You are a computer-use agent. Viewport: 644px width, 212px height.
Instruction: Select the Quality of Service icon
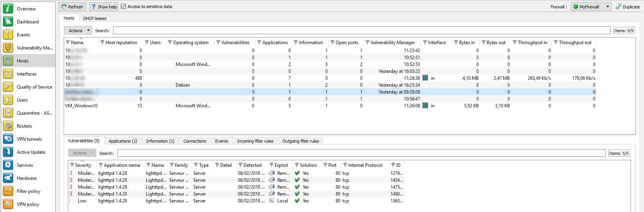8,87
